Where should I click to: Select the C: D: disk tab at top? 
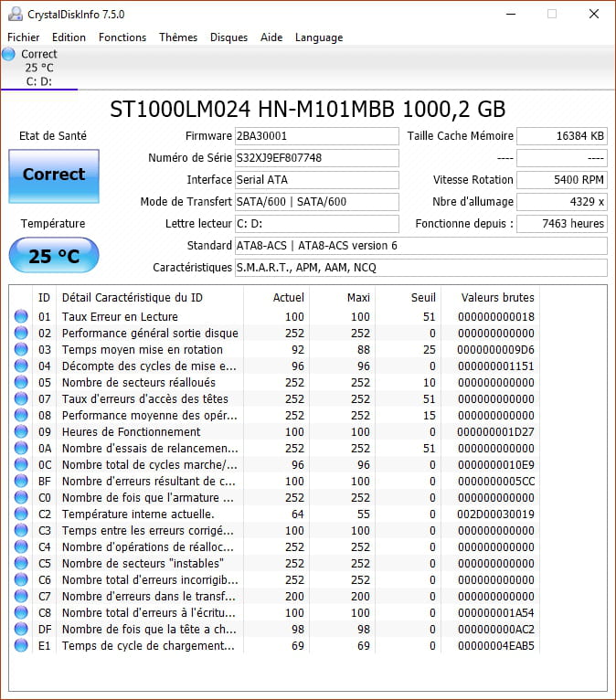(x=39, y=68)
